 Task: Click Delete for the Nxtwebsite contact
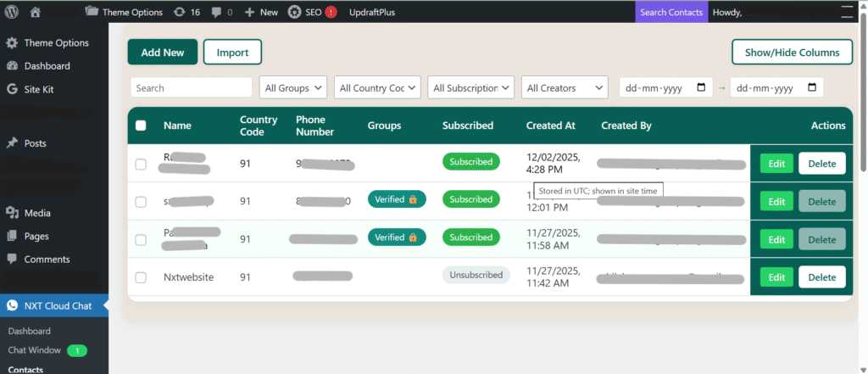click(x=821, y=277)
